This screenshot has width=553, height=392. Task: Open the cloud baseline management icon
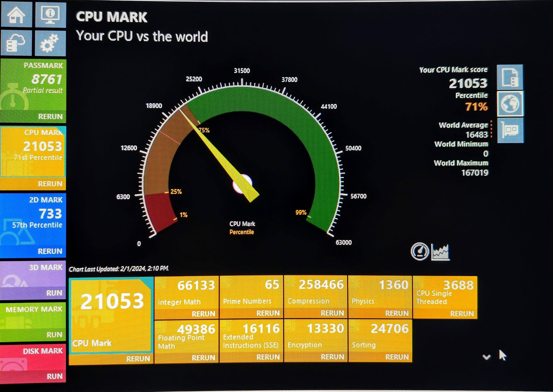click(x=16, y=43)
